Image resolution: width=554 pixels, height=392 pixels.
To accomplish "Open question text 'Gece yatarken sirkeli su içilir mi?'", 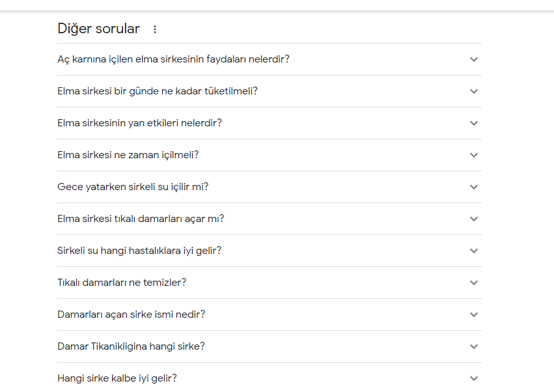I will (133, 187).
